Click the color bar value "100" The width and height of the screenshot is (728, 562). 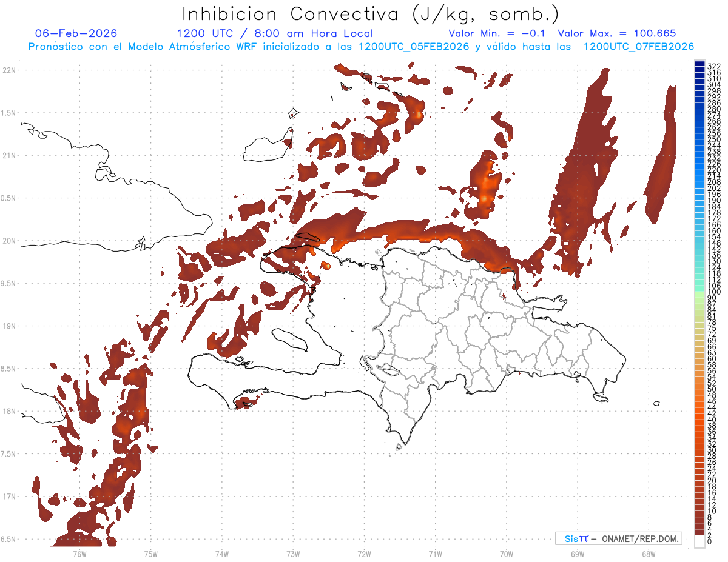tap(713, 292)
